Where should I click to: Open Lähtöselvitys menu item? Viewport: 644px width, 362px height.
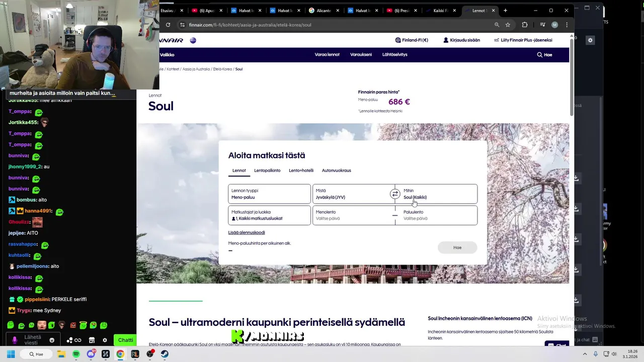(x=395, y=54)
